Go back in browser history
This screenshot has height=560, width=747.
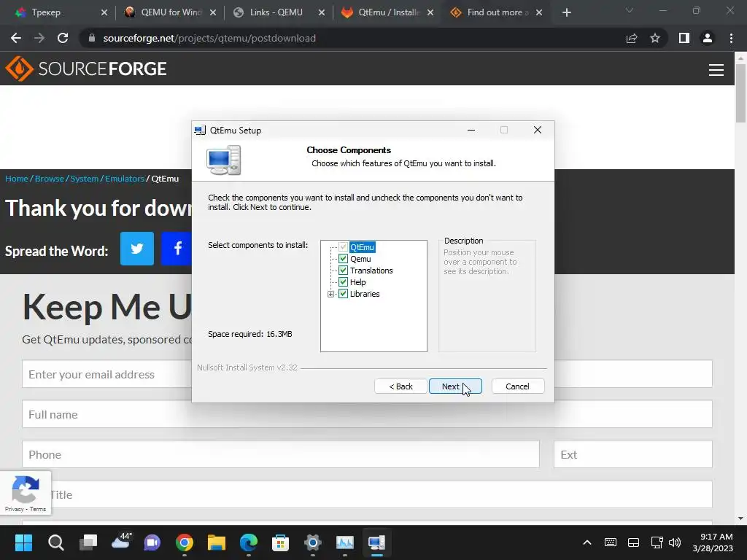(16, 38)
